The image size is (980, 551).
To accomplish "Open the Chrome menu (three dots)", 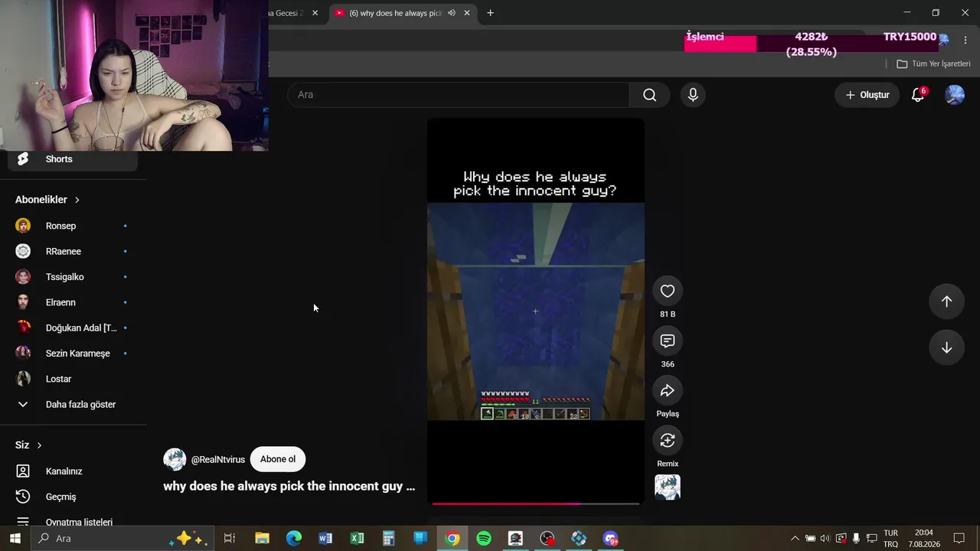I will point(965,39).
